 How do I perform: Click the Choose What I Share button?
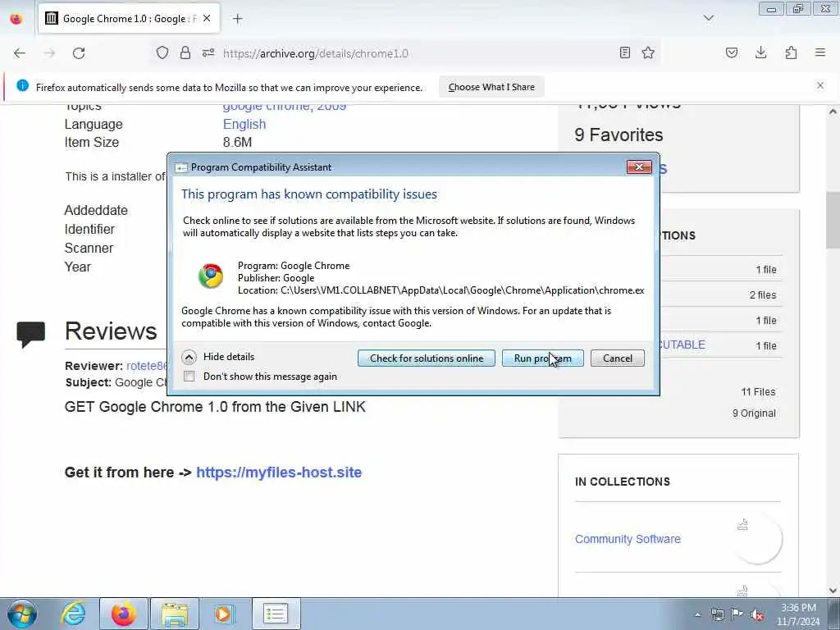click(491, 87)
